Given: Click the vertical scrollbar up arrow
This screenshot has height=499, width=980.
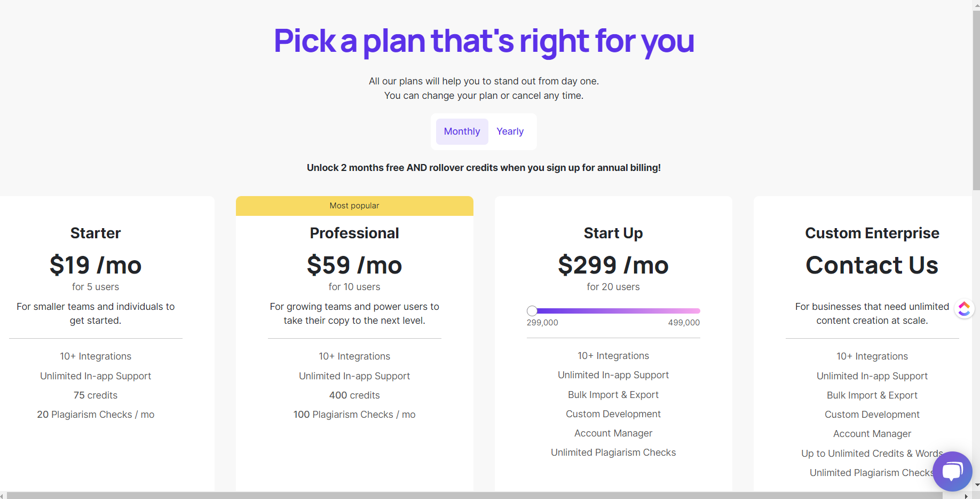Looking at the screenshot, I should (976, 4).
